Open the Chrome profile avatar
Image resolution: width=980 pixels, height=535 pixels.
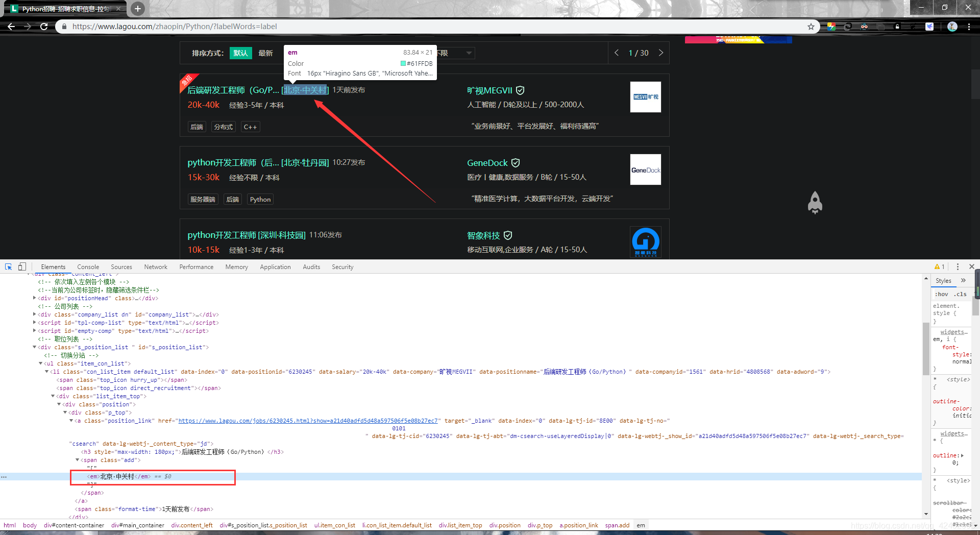pos(952,27)
